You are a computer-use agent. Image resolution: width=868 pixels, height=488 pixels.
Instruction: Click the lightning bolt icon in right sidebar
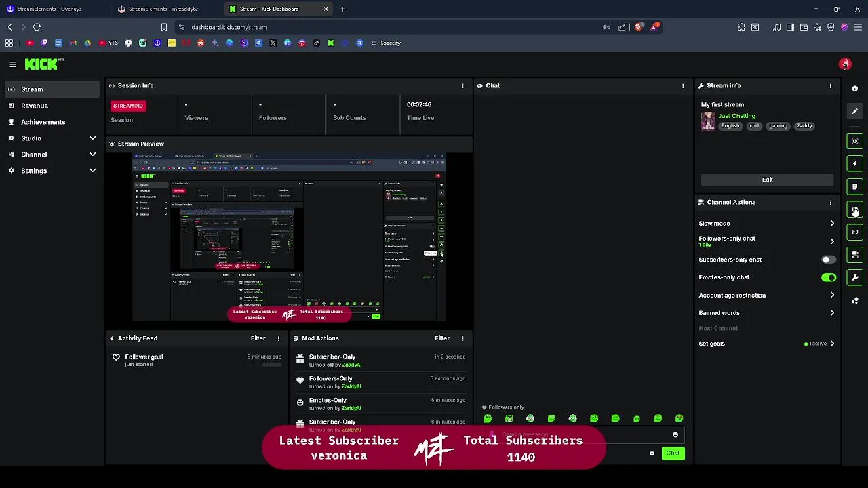coord(855,163)
